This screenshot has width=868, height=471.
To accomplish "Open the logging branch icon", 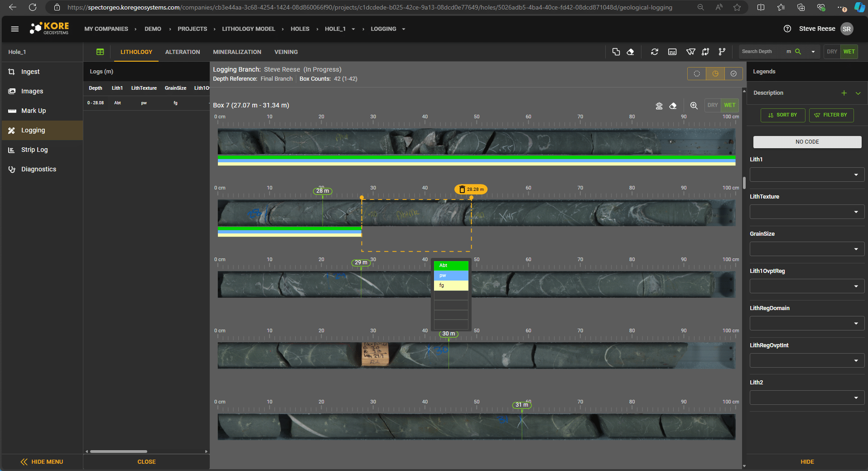I will [722, 52].
